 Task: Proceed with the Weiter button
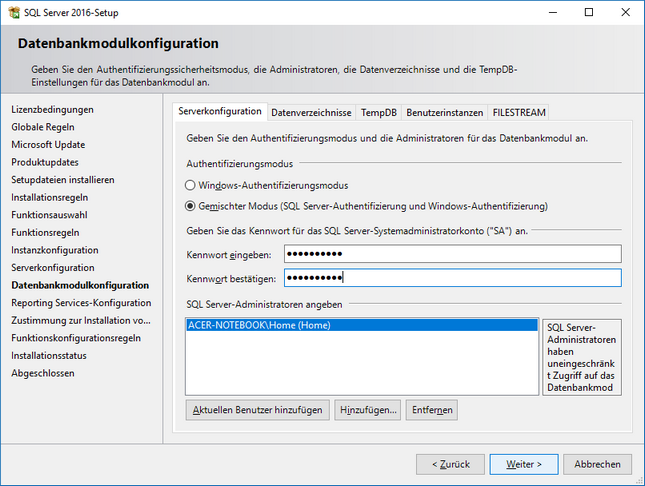[x=524, y=464]
